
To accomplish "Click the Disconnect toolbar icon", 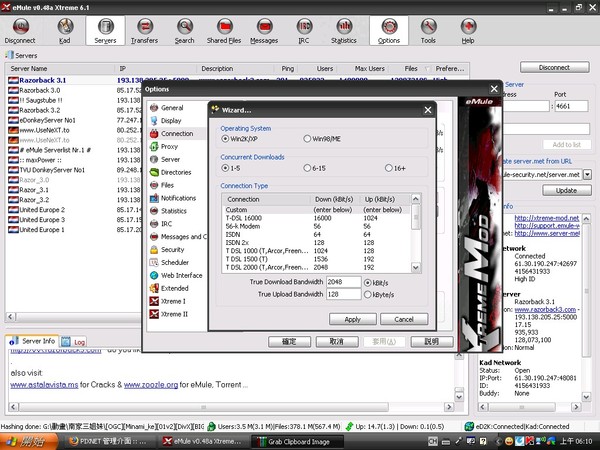I will 20,31.
